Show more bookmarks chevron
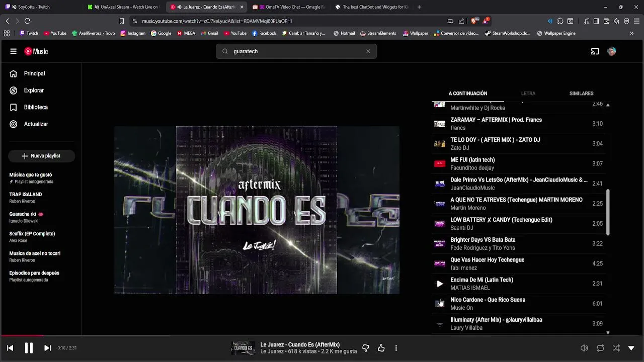644x362 pixels. 631,33
